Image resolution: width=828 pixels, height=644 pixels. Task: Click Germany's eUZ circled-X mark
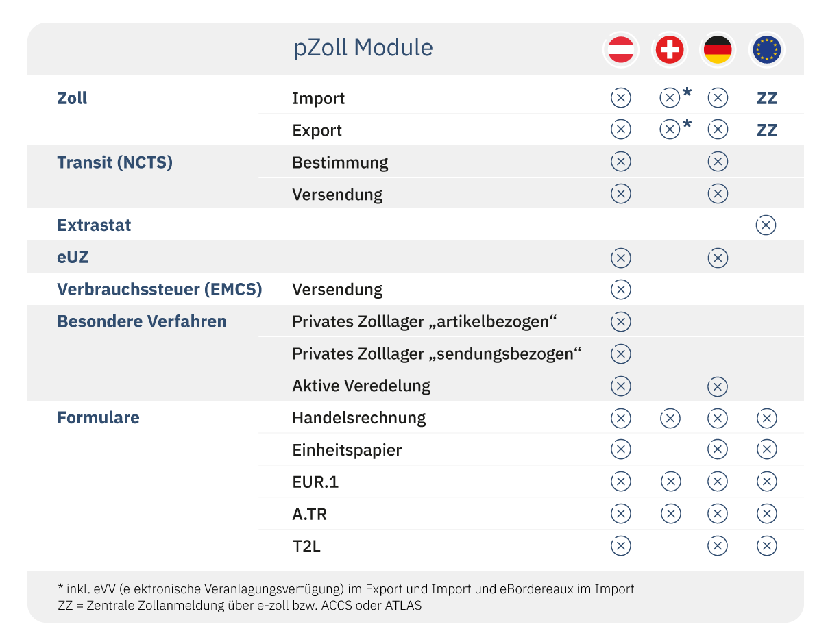coord(718,258)
